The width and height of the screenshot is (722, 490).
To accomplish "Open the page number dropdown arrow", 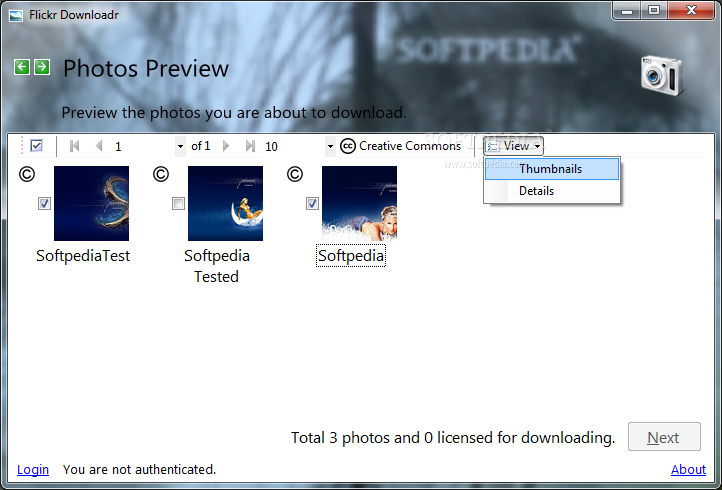I will [x=180, y=146].
